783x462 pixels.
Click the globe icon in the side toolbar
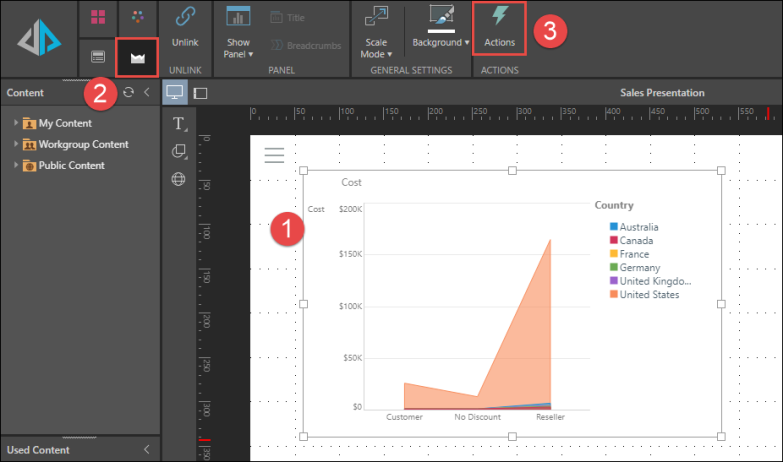(179, 179)
